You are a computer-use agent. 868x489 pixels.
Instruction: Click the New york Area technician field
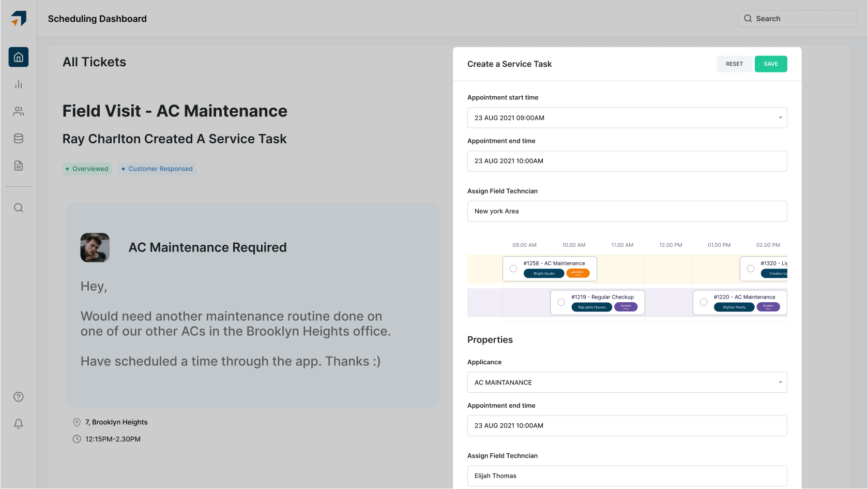coord(627,211)
